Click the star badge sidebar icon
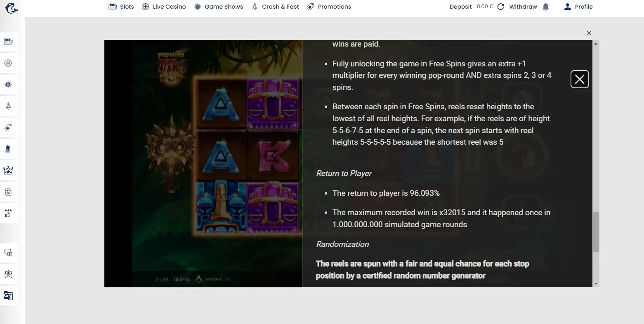Screen dimensions: 644x324 point(8,149)
